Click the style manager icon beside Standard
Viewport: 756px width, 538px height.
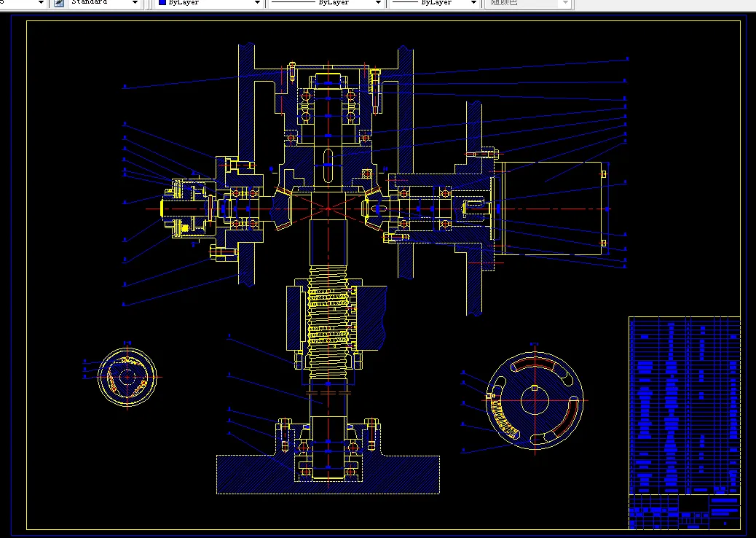click(x=59, y=3)
